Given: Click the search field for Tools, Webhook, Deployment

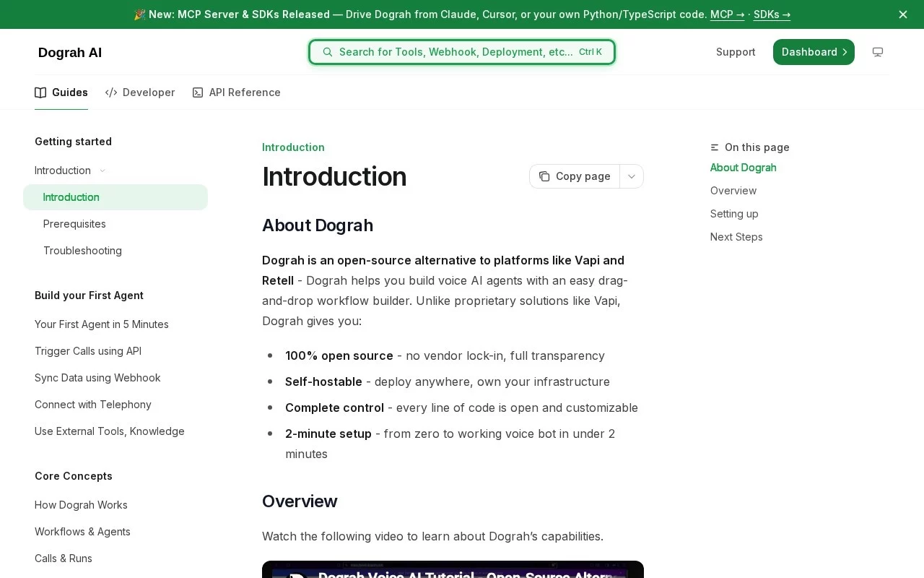Looking at the screenshot, I should tap(462, 52).
